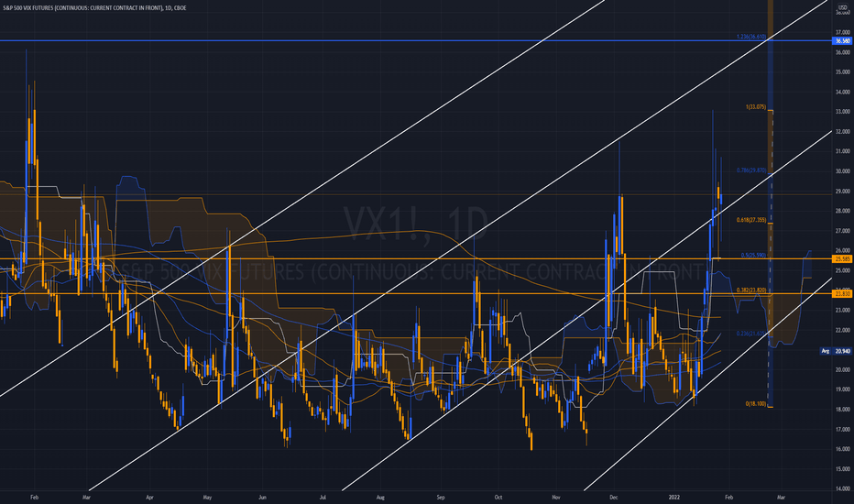Viewport: 854px width, 504px height.
Task: Select the orange 25.585 price line label
Action: (x=842, y=258)
